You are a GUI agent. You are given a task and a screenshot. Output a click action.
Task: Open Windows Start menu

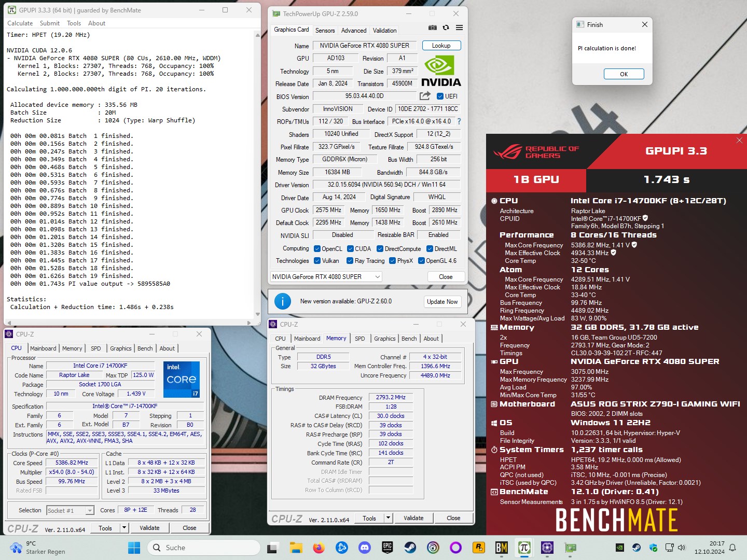click(134, 548)
